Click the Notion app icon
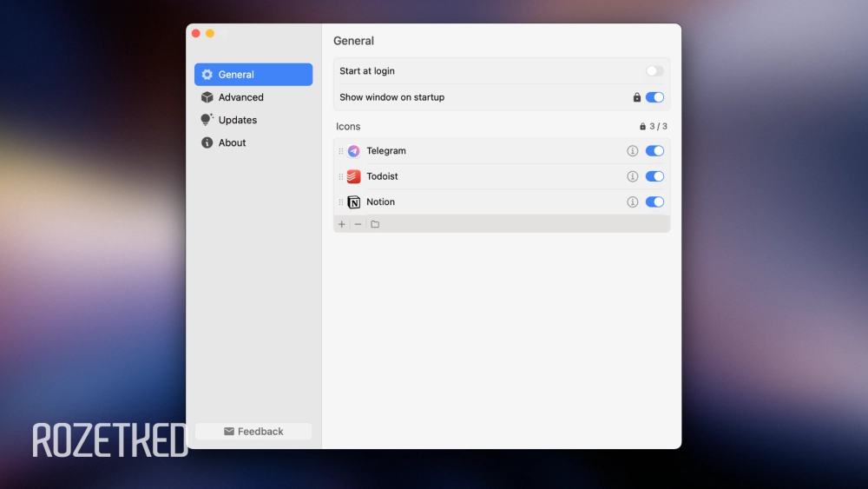Screen dimensions: 868x489 [353, 202]
